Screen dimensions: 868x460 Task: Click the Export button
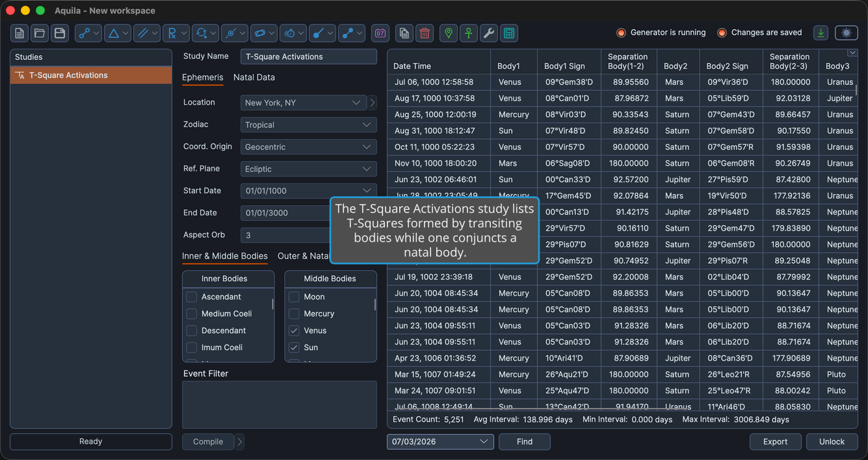tap(775, 442)
